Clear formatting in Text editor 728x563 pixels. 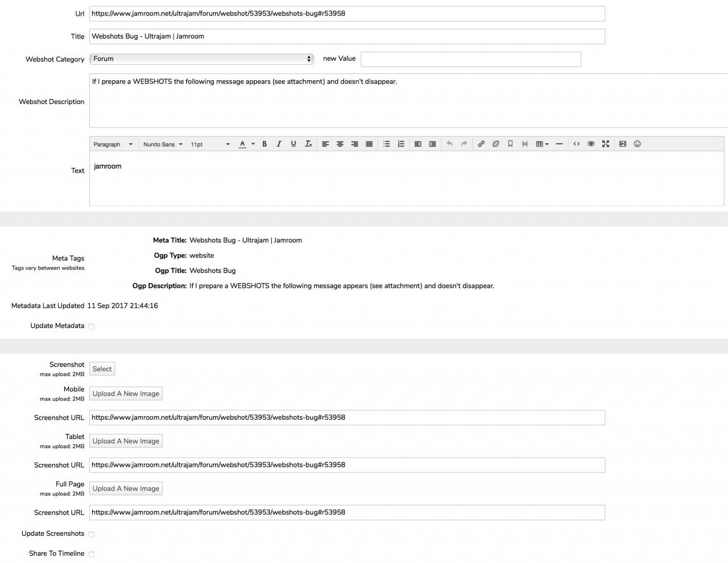pos(308,144)
